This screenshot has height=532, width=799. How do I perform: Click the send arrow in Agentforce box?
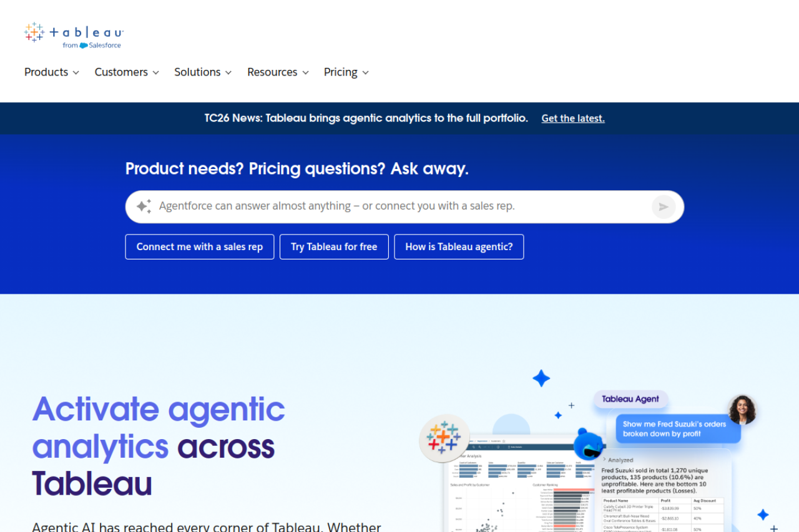pyautogui.click(x=664, y=207)
